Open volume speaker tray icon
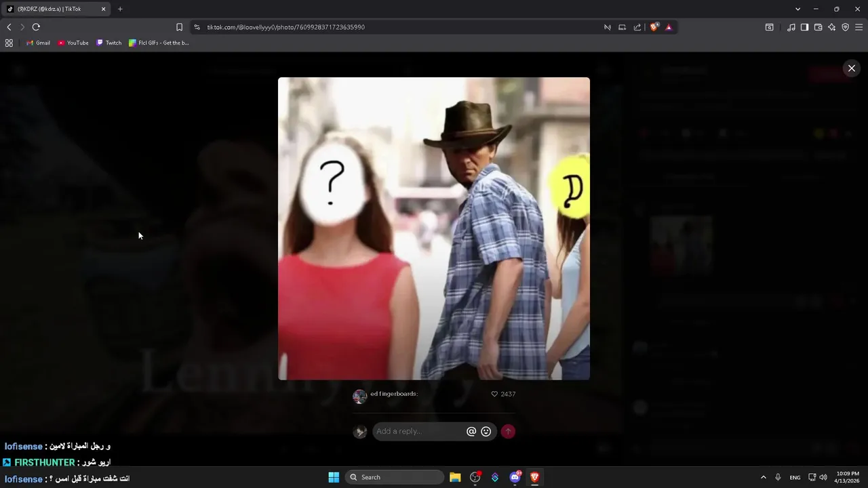 823,477
